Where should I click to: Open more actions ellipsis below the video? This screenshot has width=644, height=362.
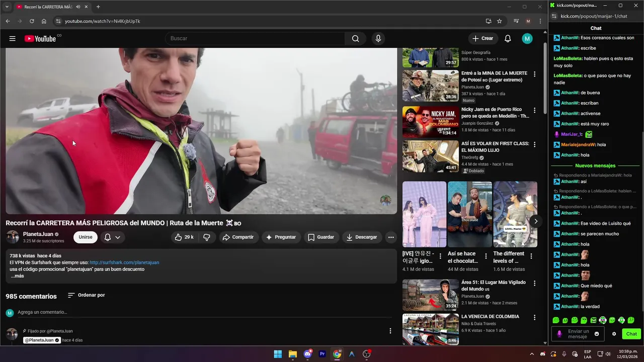(391, 237)
